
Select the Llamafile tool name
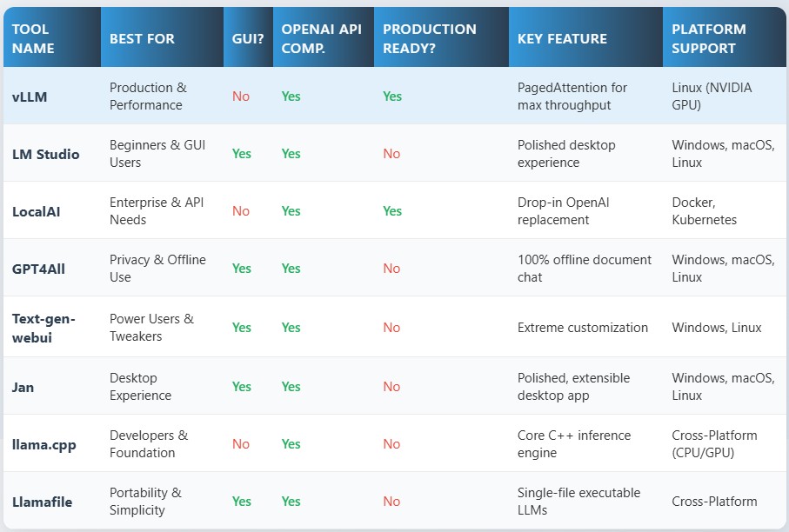[x=41, y=502]
